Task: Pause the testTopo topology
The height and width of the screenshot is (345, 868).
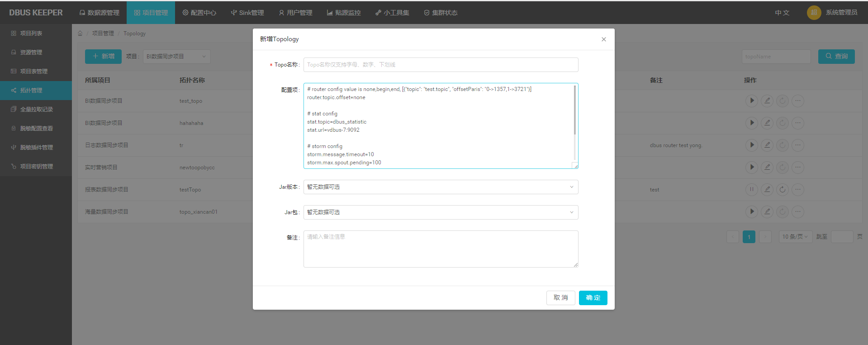Action: pyautogui.click(x=752, y=189)
